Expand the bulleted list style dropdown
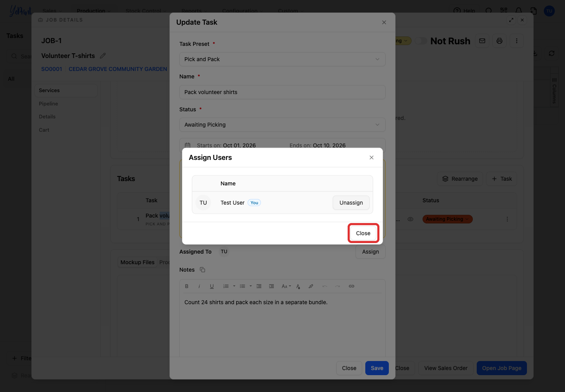 pyautogui.click(x=251, y=286)
